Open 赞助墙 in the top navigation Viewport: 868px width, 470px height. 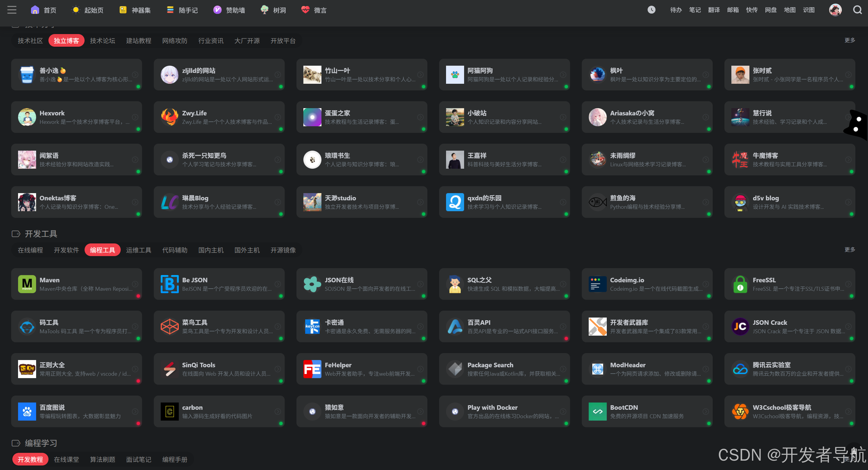[229, 10]
